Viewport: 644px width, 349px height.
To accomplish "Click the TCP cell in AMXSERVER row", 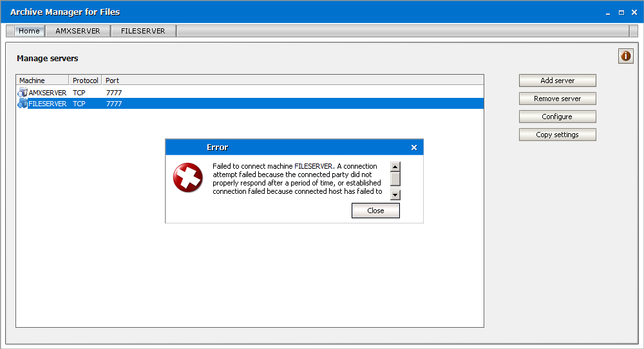I will 79,93.
